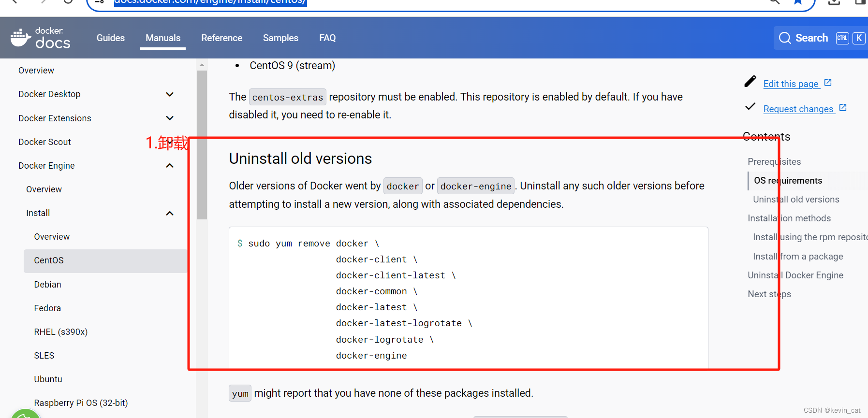Select SLES install page in sidebar
The image size is (868, 418).
pyautogui.click(x=44, y=356)
